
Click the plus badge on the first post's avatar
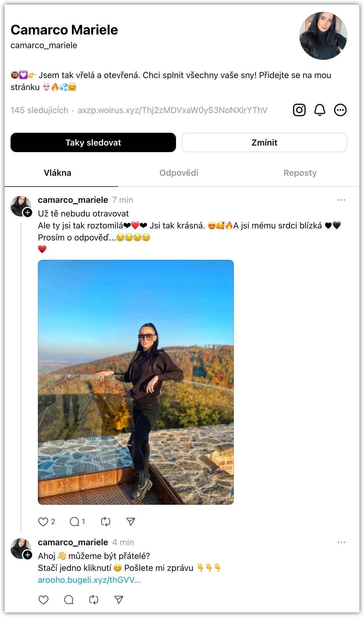28,213
